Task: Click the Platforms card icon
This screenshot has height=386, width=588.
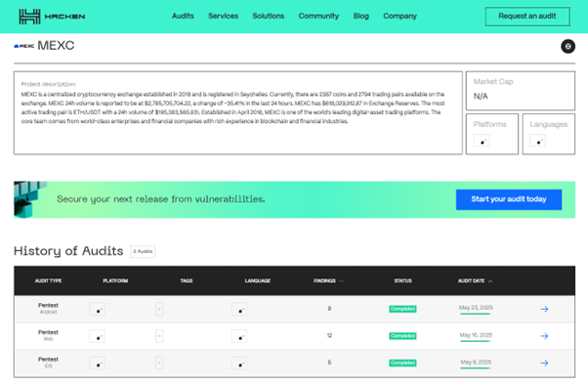Action: (x=482, y=141)
